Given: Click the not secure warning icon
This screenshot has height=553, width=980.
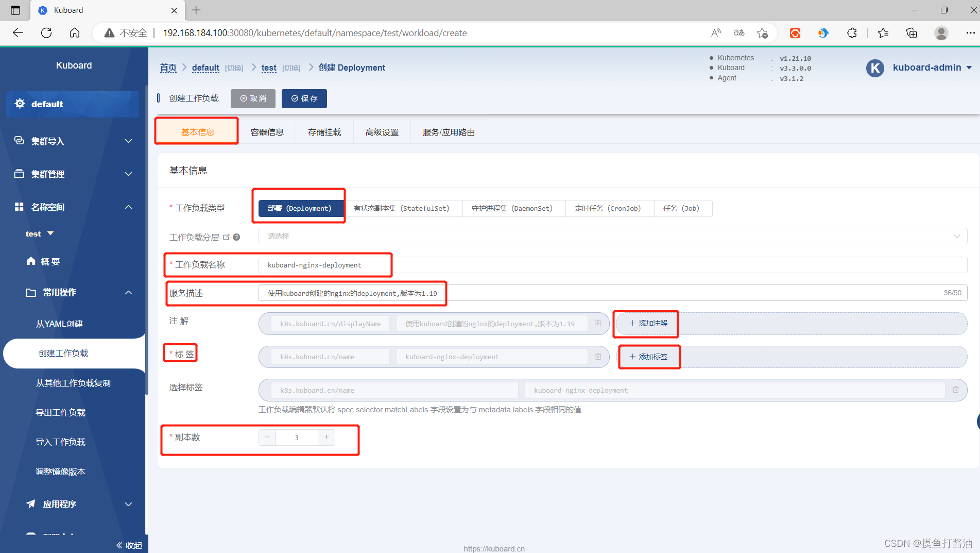Looking at the screenshot, I should click(109, 33).
